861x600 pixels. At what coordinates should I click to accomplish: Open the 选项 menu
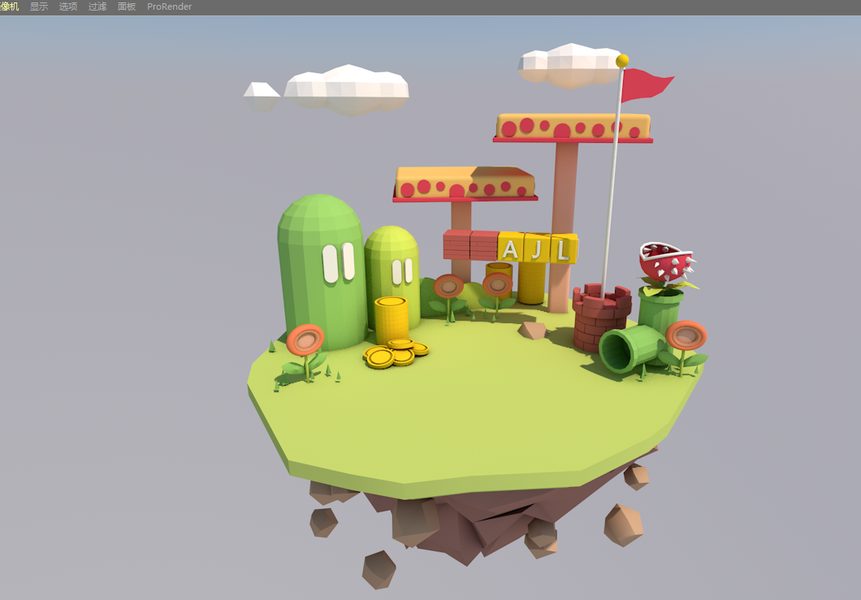tap(68, 7)
